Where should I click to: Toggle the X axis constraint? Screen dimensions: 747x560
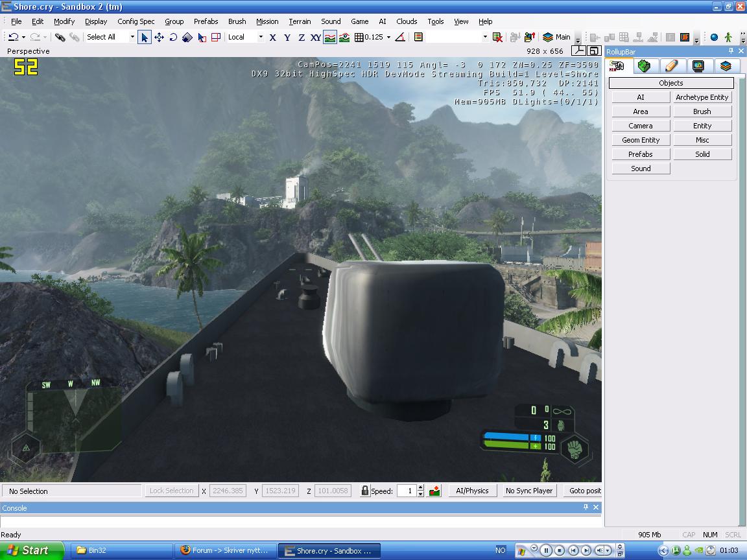272,37
